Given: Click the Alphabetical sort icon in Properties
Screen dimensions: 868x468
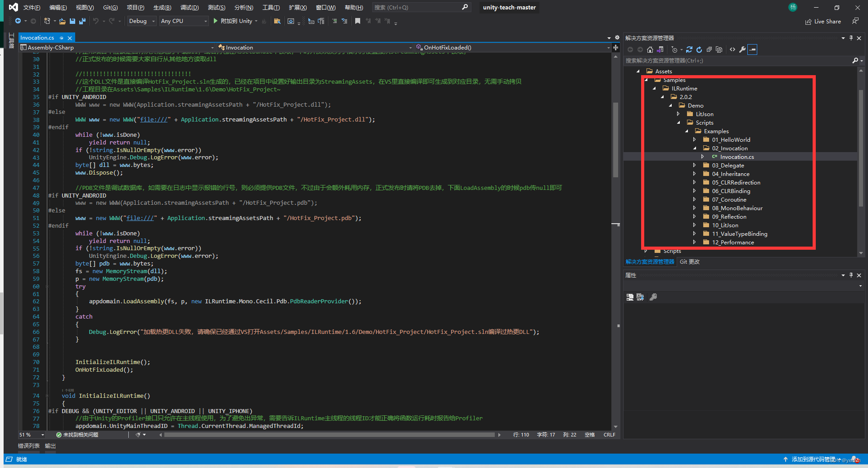Looking at the screenshot, I should point(640,297).
